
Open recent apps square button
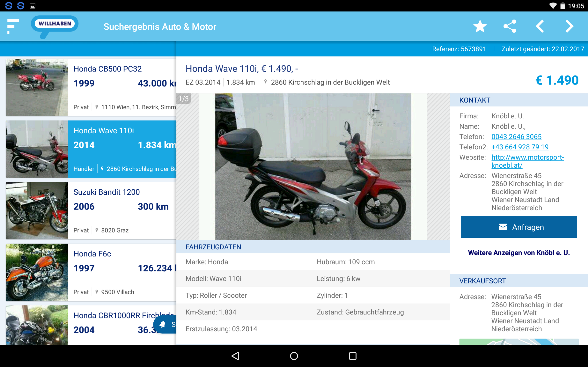tap(353, 356)
